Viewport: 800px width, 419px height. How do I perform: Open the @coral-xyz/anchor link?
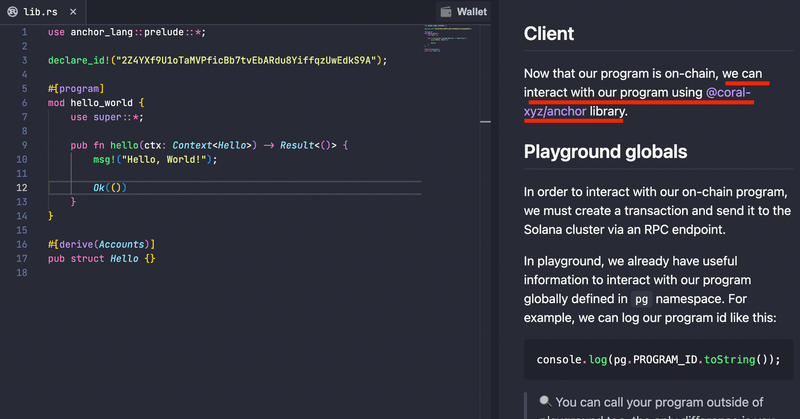coord(637,102)
